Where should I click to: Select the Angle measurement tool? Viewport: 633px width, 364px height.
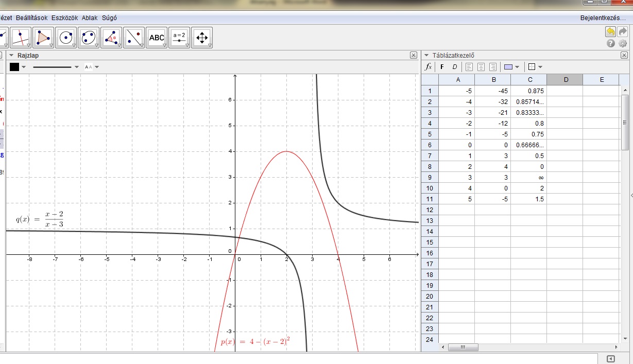pos(111,38)
